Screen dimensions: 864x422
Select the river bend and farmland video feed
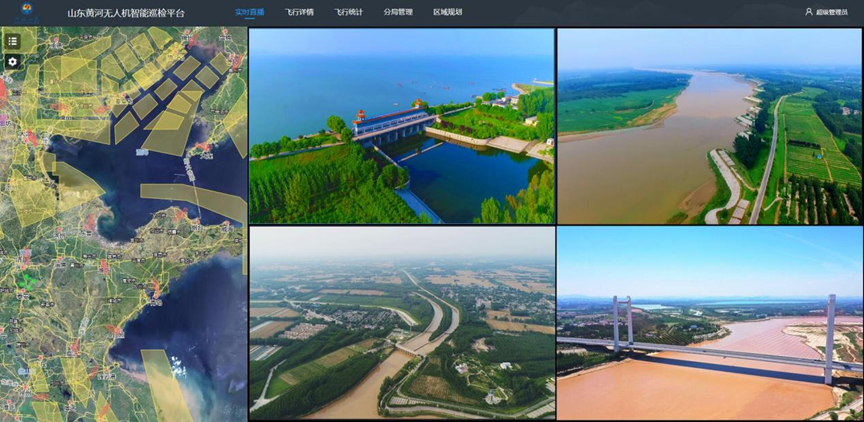pyautogui.click(x=709, y=126)
